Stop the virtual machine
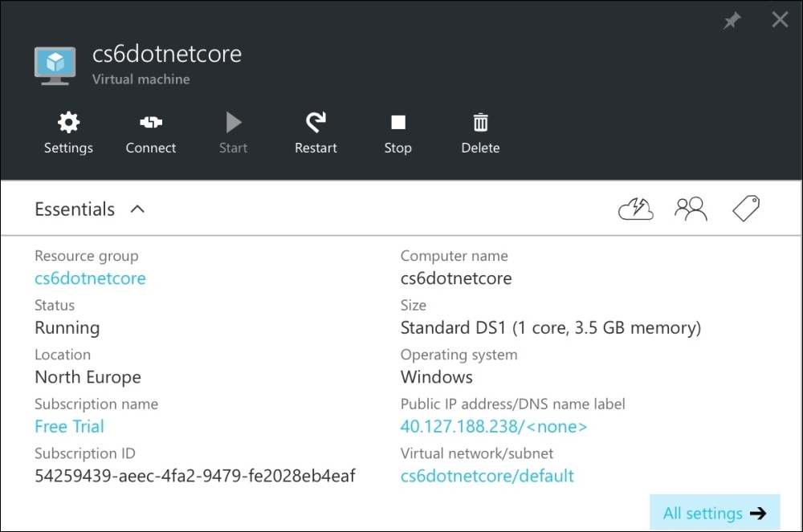 pyautogui.click(x=398, y=133)
